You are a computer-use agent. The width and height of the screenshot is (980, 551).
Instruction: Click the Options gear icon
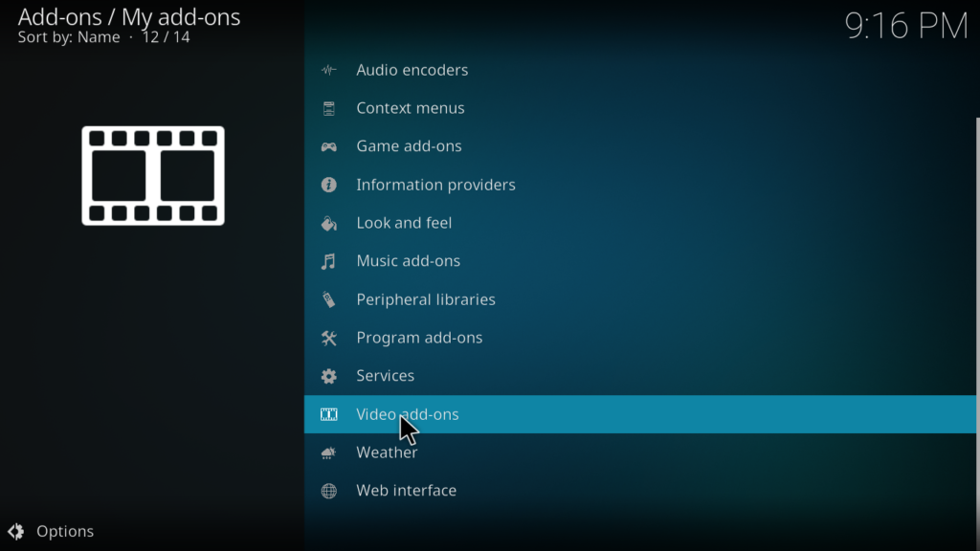pos(16,531)
